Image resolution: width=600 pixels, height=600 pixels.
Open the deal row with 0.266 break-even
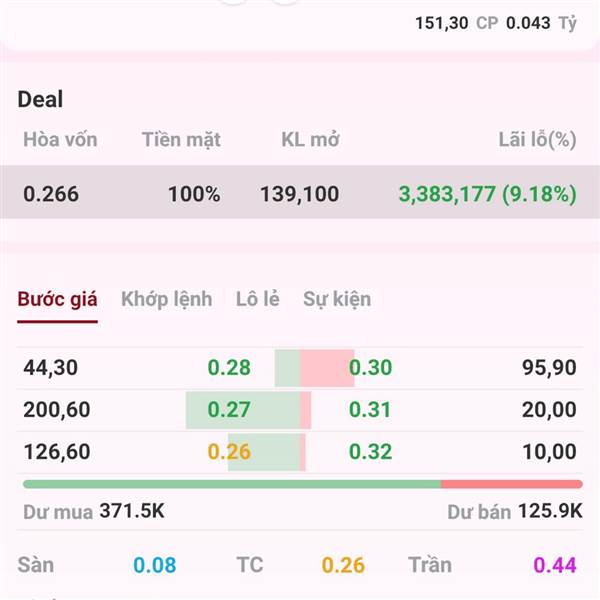300,192
